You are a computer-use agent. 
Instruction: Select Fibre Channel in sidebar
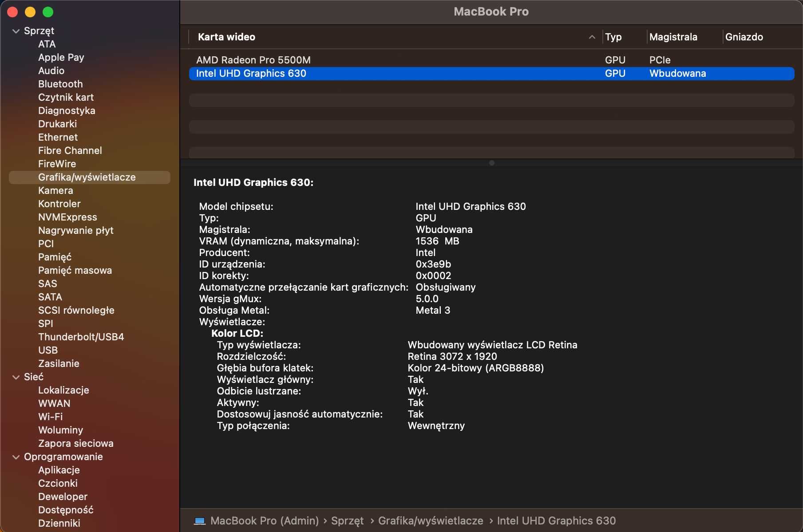tap(70, 151)
